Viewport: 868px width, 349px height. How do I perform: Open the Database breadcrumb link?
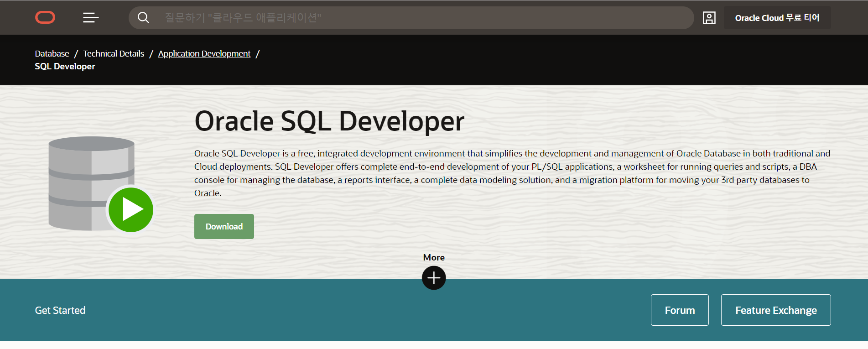pyautogui.click(x=52, y=54)
